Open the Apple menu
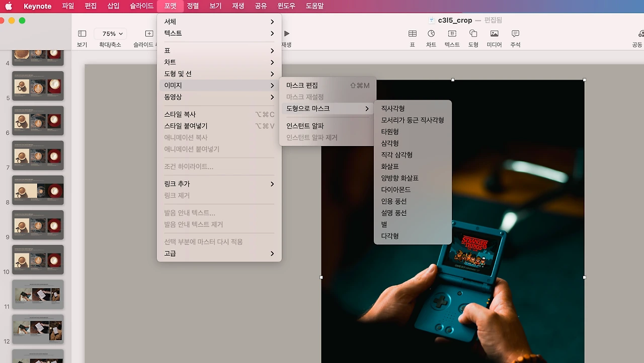The image size is (644, 363). click(x=9, y=6)
